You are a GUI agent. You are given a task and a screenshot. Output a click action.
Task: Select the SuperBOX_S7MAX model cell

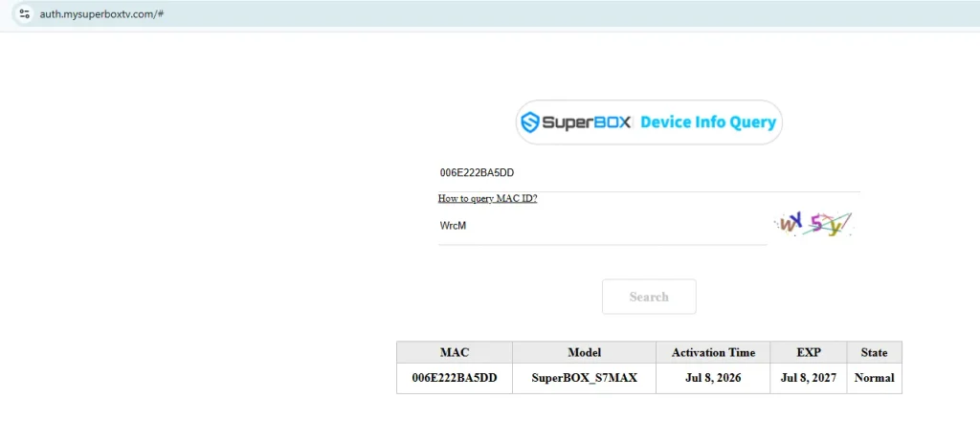tap(585, 378)
